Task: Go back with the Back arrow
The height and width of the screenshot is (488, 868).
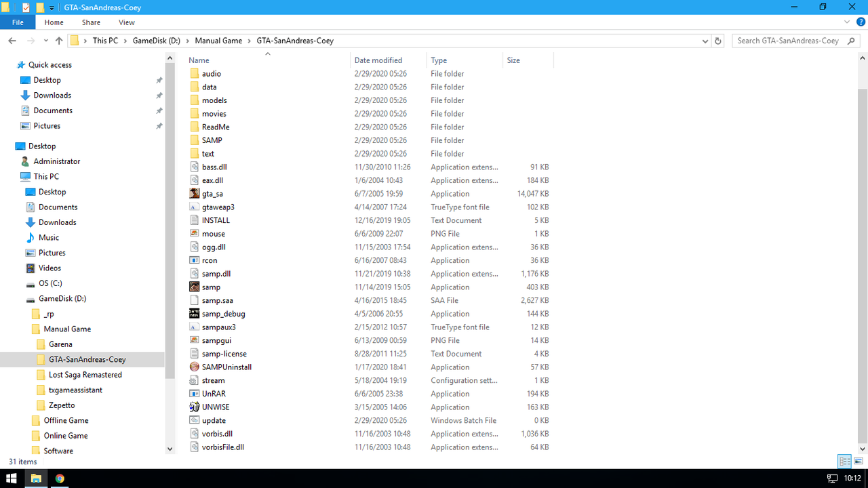Action: point(12,41)
